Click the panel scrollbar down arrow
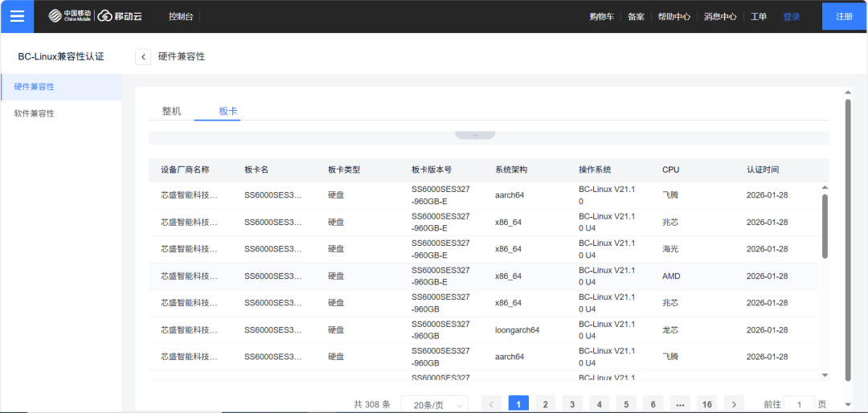The height and width of the screenshot is (413, 868). coord(848,404)
